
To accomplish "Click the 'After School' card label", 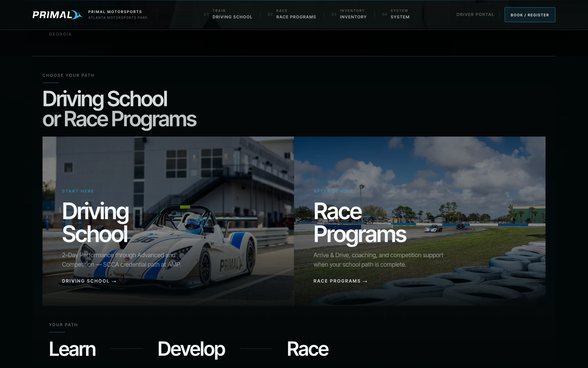I will 333,191.
